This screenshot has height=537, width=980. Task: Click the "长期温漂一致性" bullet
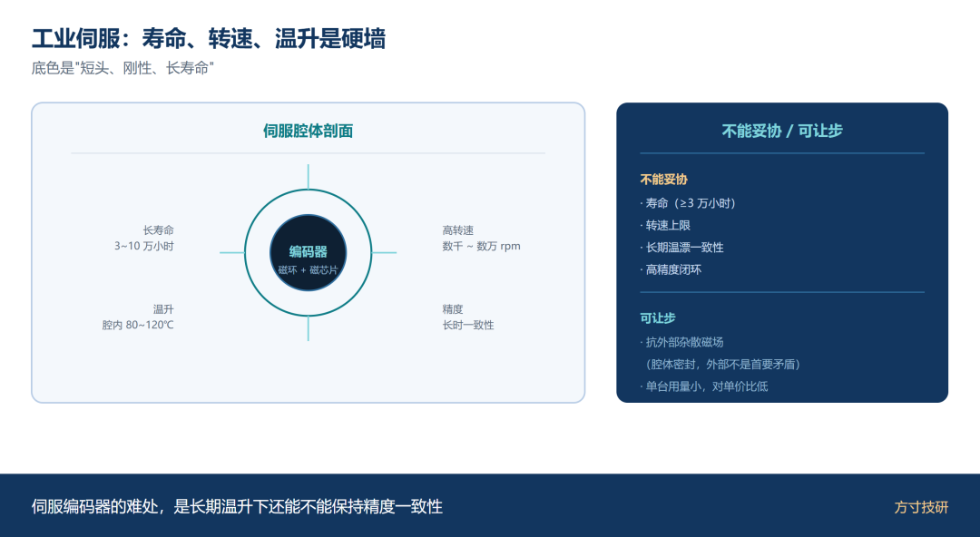(x=681, y=248)
